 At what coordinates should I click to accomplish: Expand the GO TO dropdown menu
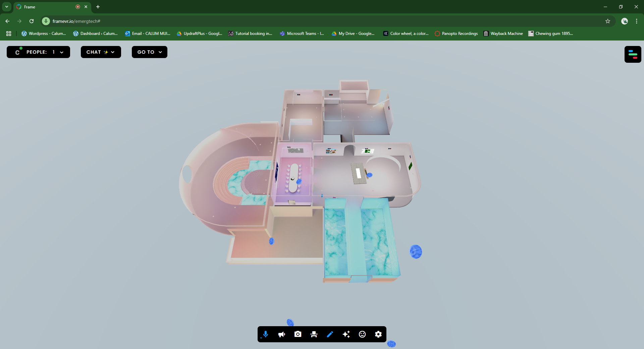(149, 52)
